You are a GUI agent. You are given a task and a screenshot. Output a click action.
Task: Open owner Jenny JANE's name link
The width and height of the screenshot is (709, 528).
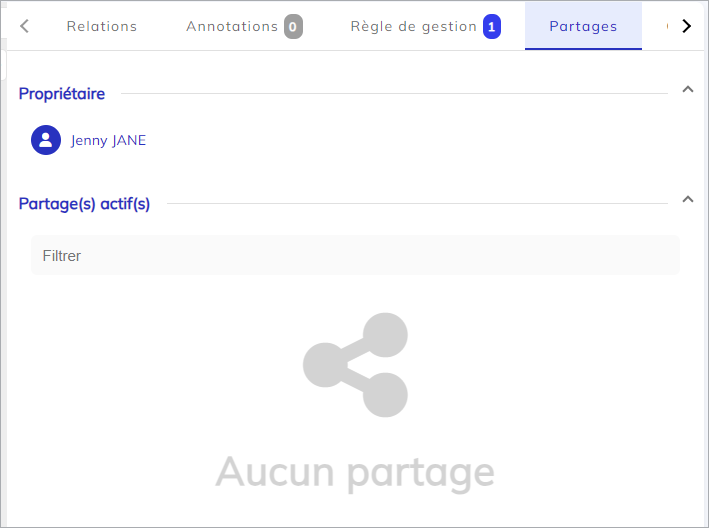(x=108, y=140)
